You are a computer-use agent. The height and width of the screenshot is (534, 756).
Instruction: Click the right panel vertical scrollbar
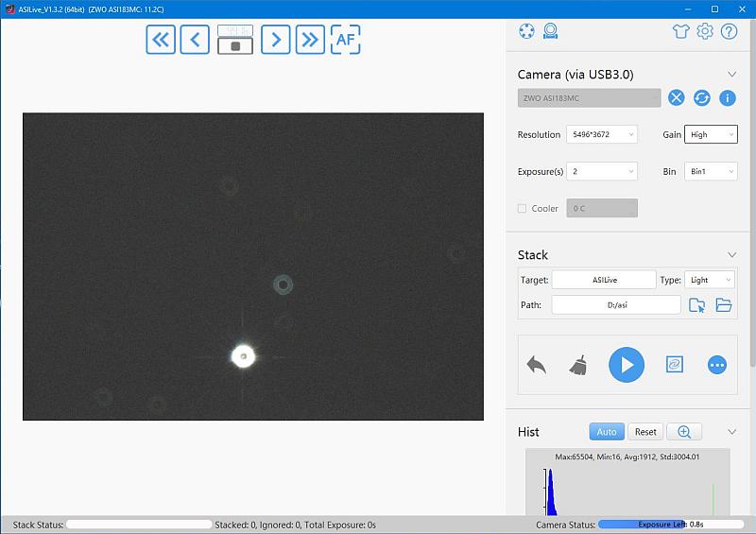click(752, 193)
